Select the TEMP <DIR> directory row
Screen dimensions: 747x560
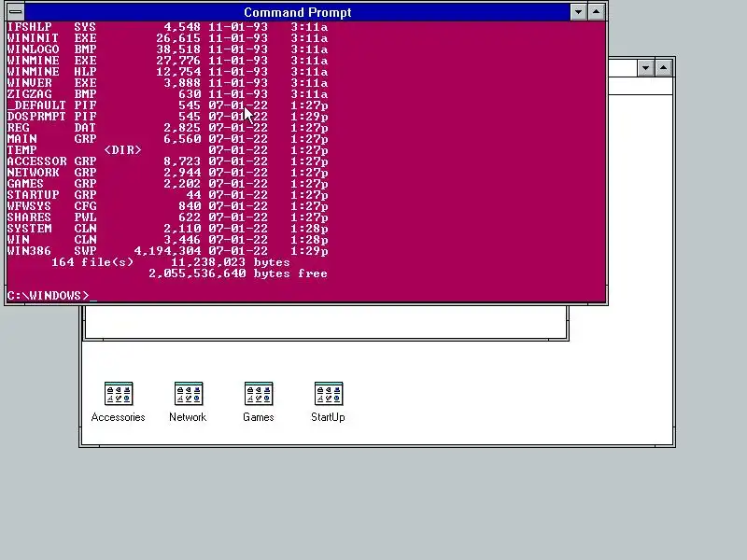pos(167,150)
